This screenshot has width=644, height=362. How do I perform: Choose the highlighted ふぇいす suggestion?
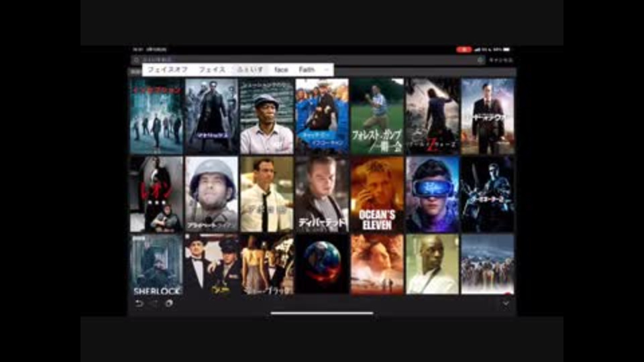[250, 70]
